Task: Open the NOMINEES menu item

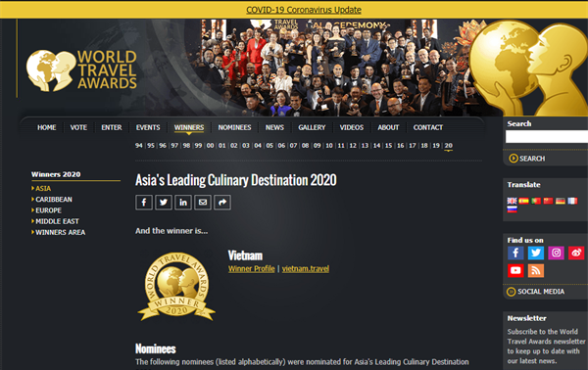Action: point(234,127)
